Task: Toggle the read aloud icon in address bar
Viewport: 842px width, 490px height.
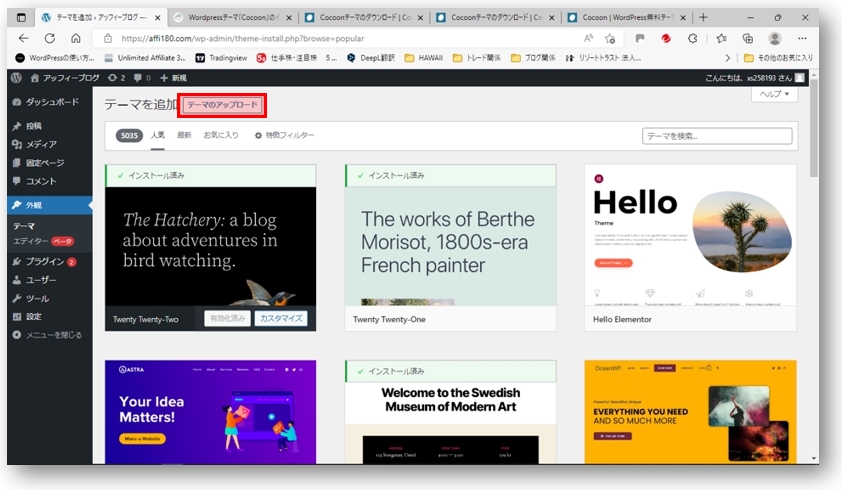Action: coord(589,38)
